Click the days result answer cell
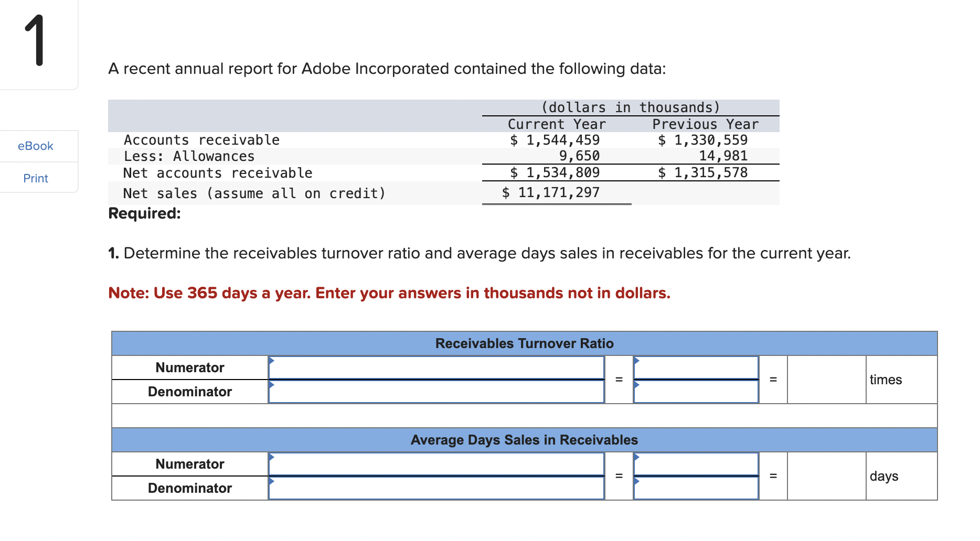980x541 pixels. 826,475
